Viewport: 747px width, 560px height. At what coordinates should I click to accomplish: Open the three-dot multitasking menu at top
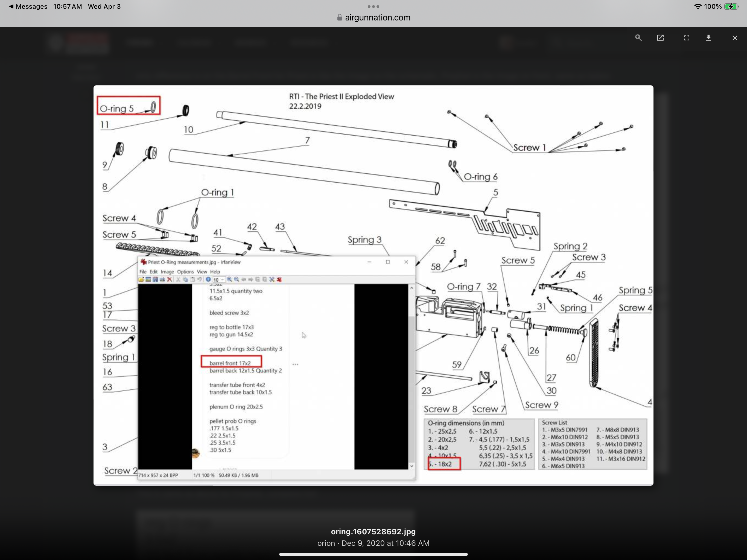[x=373, y=6]
